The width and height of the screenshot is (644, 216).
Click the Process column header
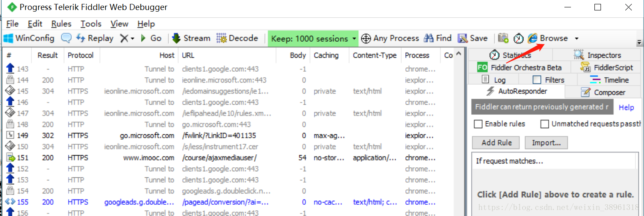click(420, 55)
